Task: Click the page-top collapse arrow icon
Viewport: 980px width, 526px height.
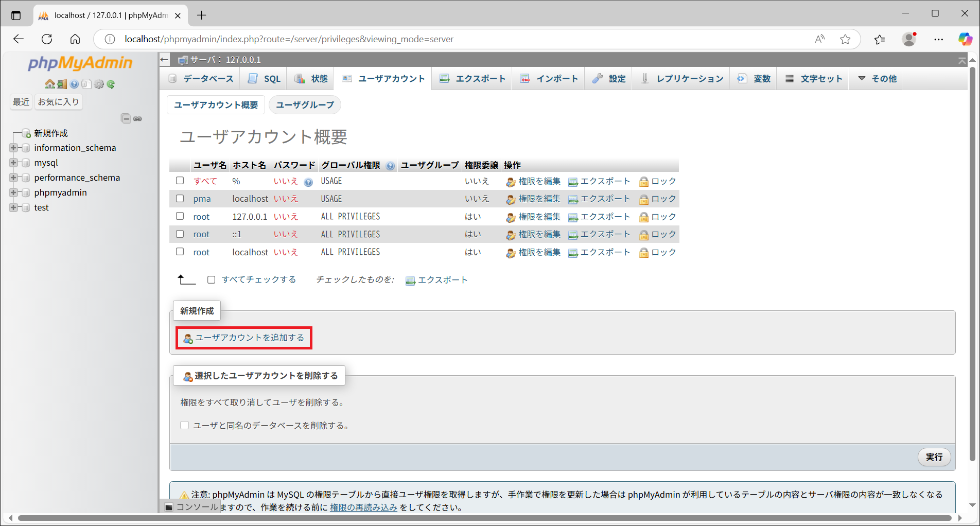Action: point(962,61)
